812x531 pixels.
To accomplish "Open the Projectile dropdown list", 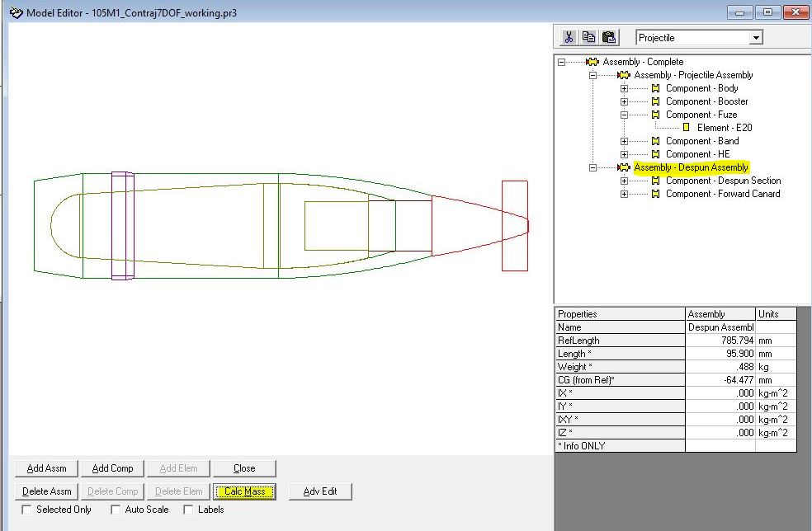I will click(755, 38).
